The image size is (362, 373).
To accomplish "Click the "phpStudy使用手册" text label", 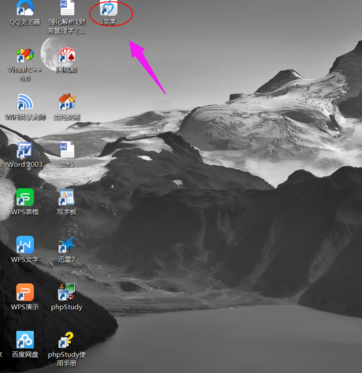I will (67, 358).
